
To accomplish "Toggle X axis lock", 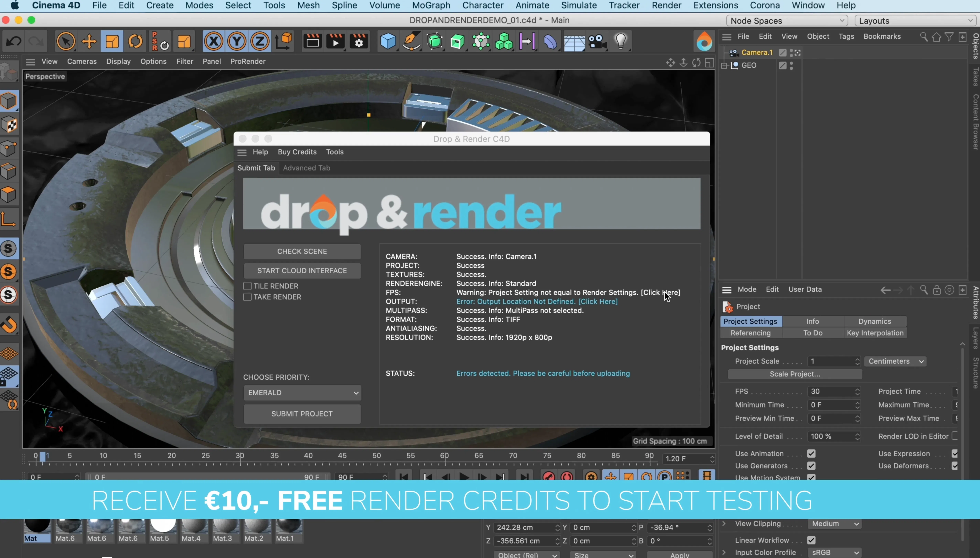I will 214,41.
